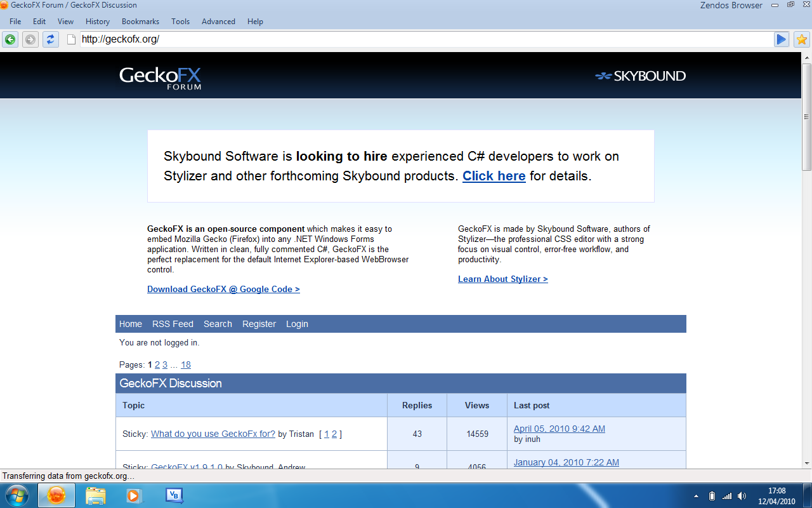This screenshot has height=508, width=812.
Task: Click the GeckoFX Forum logo
Action: (160, 77)
